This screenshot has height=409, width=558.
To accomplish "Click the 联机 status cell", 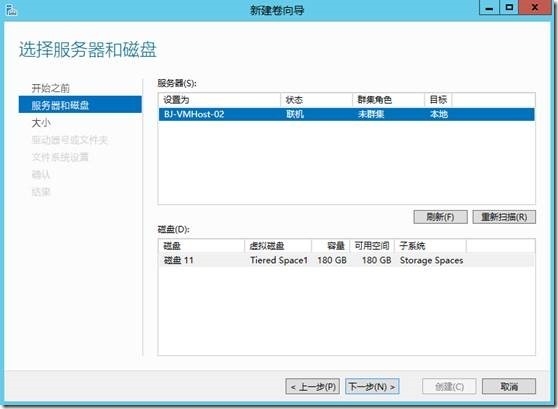I will [295, 114].
